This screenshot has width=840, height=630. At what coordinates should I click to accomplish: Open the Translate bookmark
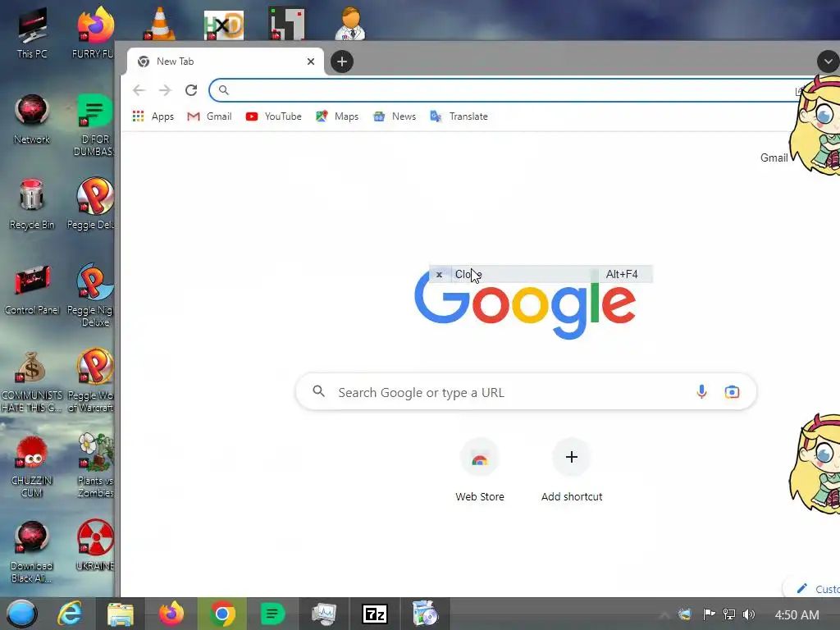pyautogui.click(x=459, y=116)
